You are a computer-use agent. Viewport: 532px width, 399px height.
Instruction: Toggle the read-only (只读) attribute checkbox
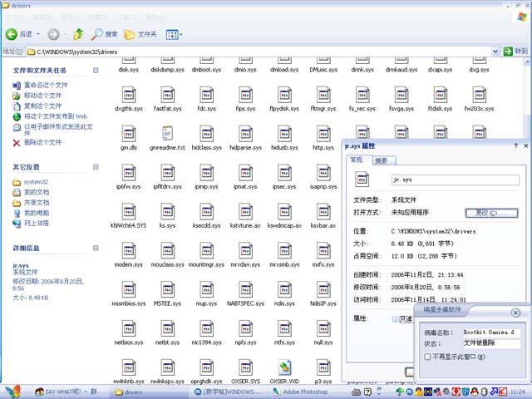coord(396,318)
